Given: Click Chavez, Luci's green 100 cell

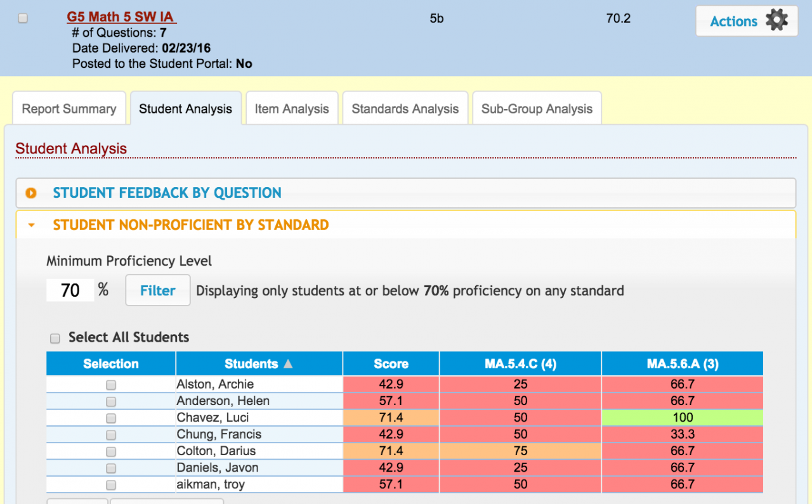Looking at the screenshot, I should click(x=683, y=418).
